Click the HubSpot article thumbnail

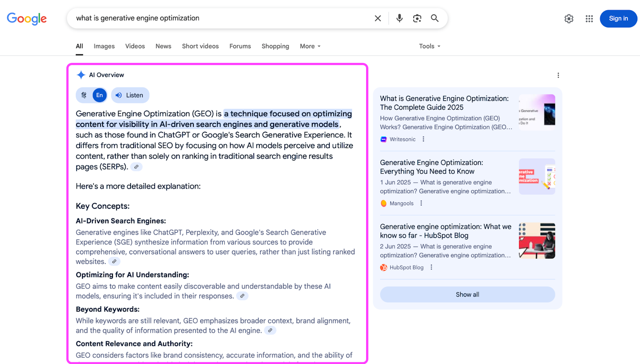tap(537, 241)
